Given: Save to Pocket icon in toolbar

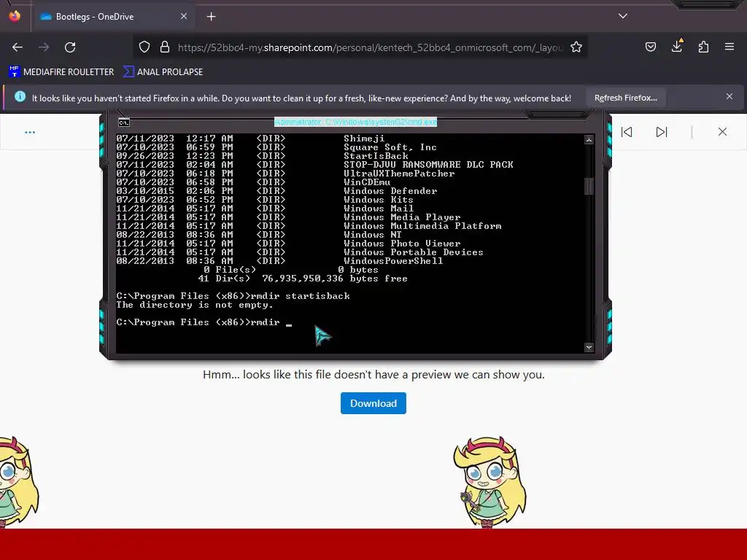Looking at the screenshot, I should pyautogui.click(x=651, y=47).
